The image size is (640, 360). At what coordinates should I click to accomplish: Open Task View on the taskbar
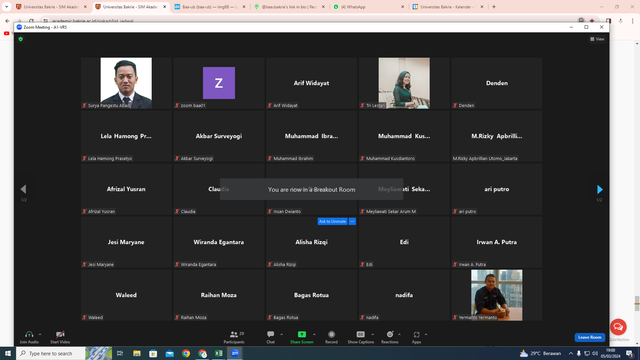click(x=120, y=353)
